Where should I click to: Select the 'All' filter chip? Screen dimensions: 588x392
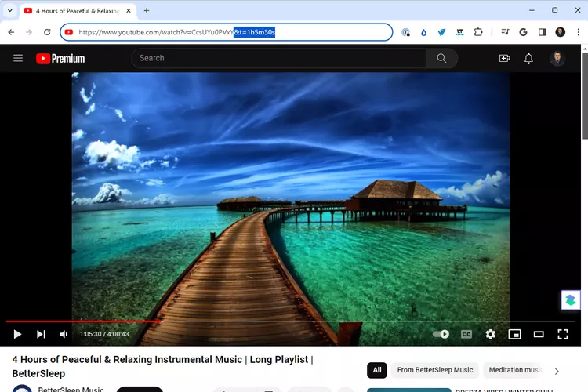(377, 370)
